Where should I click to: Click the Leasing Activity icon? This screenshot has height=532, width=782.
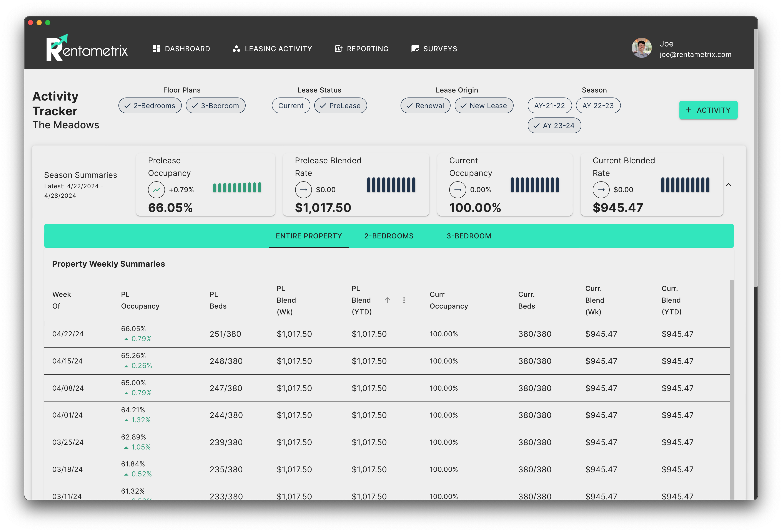[236, 49]
